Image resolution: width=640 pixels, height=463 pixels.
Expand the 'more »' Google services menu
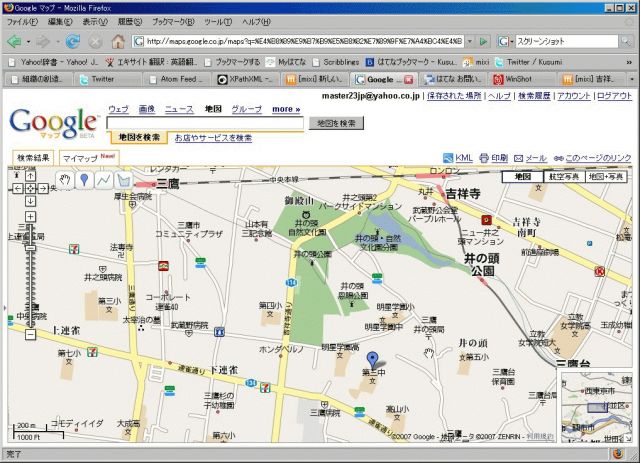point(285,108)
